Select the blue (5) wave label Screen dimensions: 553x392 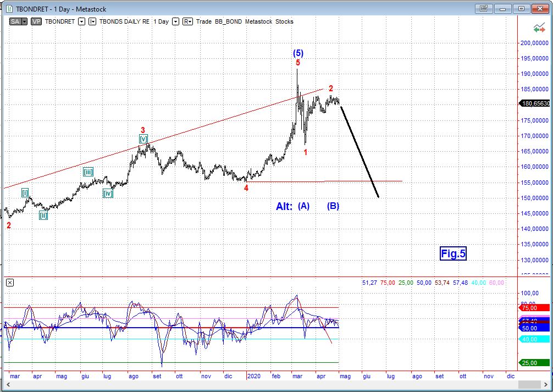click(x=298, y=53)
